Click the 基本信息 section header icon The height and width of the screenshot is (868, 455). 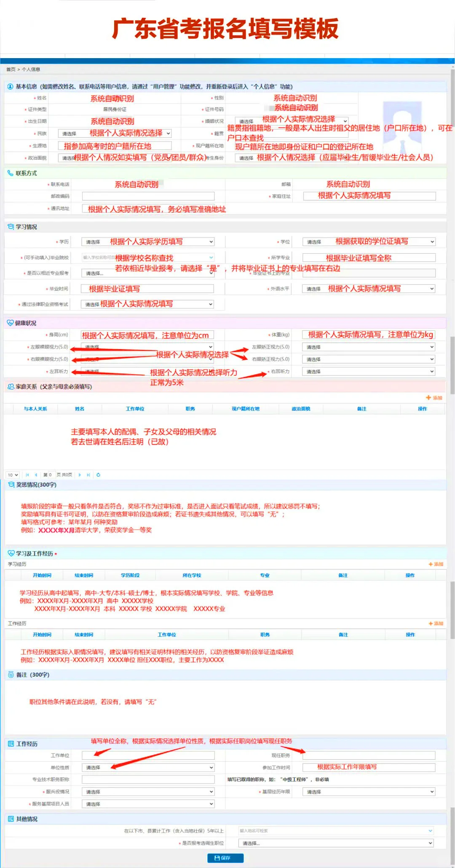click(x=10, y=87)
